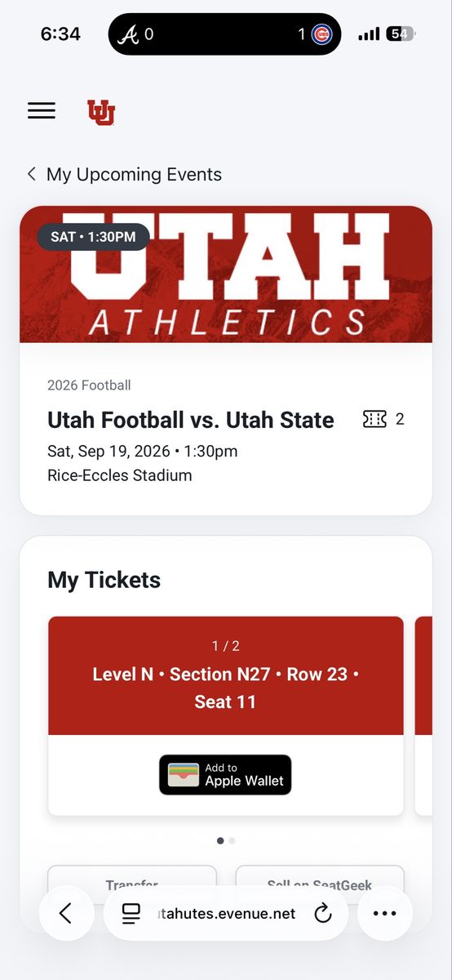The height and width of the screenshot is (980, 452).
Task: Add ticket to Apple Wallet
Action: tap(225, 774)
